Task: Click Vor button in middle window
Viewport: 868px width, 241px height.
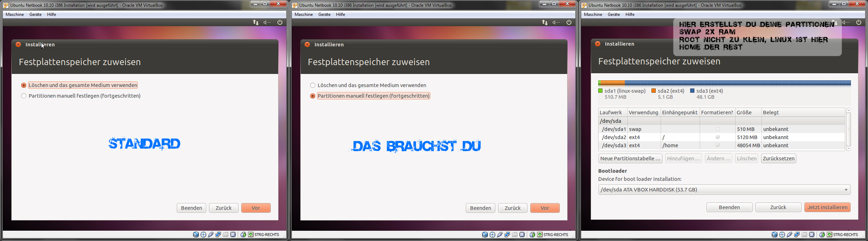Action: point(545,208)
